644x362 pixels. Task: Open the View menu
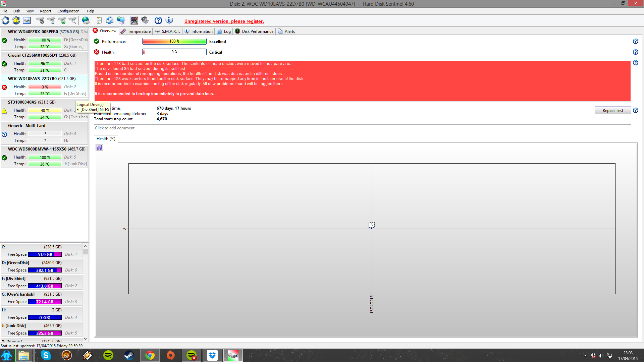click(30, 11)
